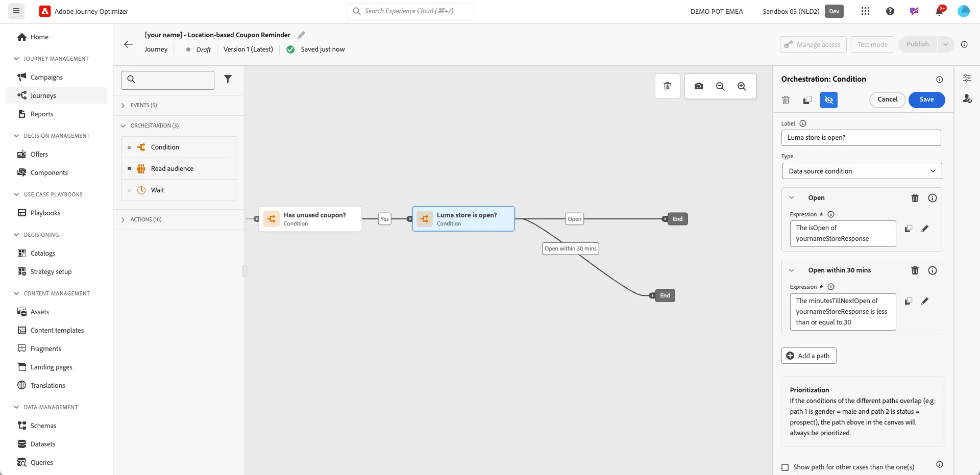Screen dimensions: 980x475
Task: Toggle the hide technical details eye icon
Action: pos(829,100)
